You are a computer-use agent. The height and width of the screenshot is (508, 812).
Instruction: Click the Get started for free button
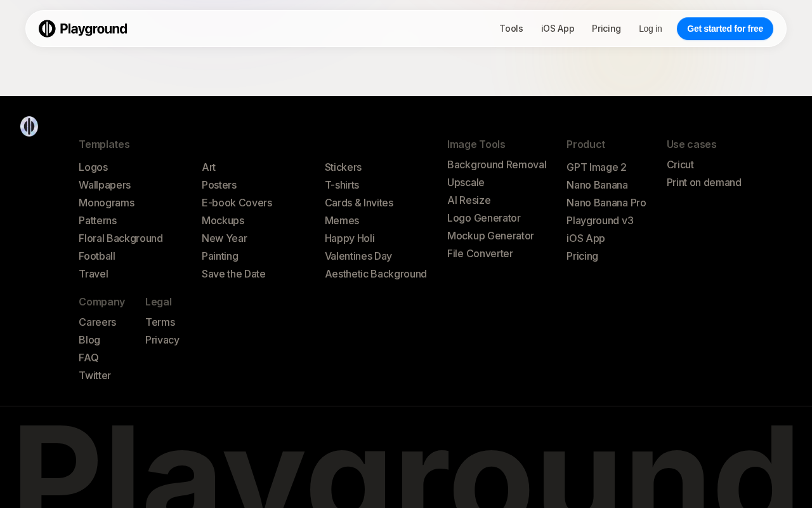[x=725, y=29]
